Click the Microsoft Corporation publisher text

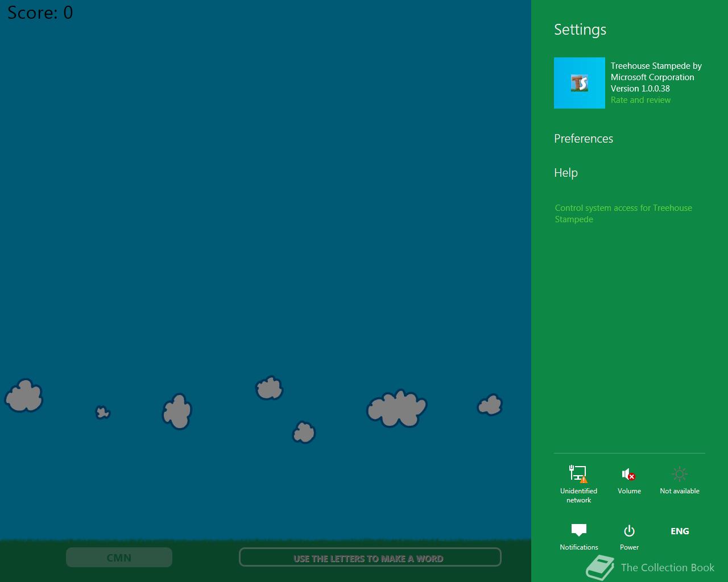coord(652,77)
